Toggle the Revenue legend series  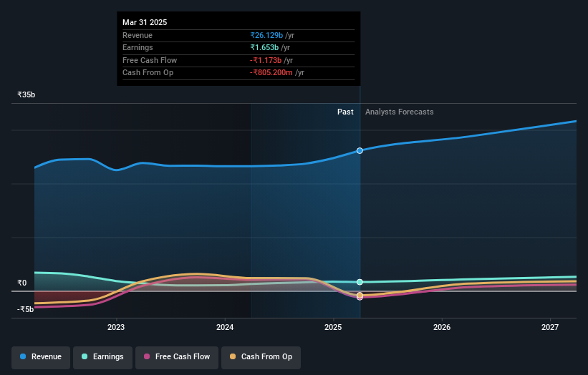coord(41,357)
